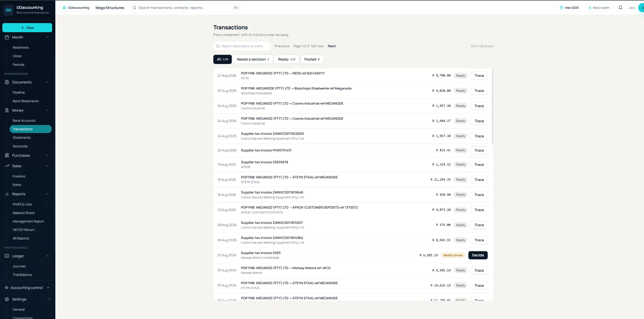Click the Settings gear icon
This screenshot has width=644, height=319.
pos(7,299)
